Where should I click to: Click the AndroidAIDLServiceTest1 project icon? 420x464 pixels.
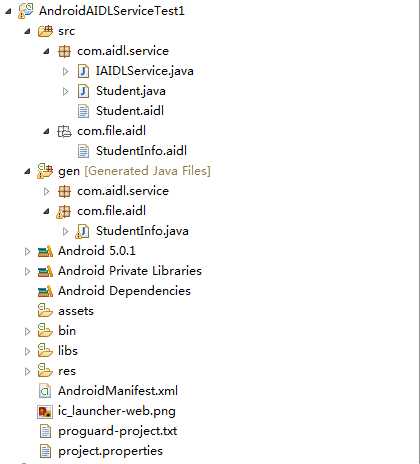tap(26, 11)
